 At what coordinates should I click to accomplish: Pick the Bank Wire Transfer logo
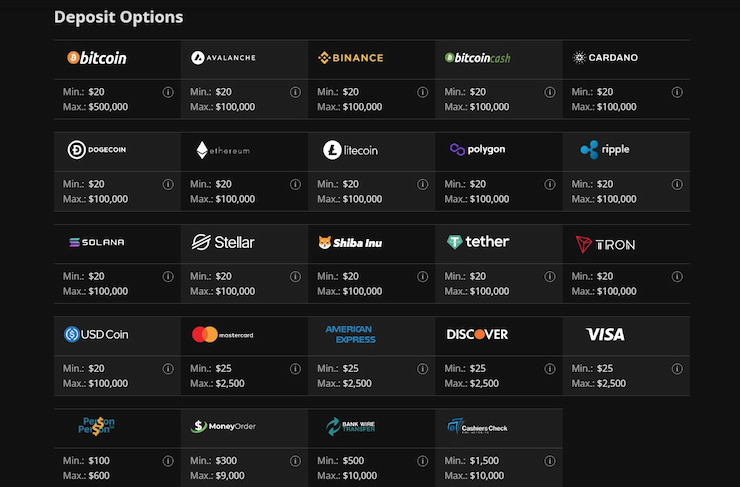point(351,426)
